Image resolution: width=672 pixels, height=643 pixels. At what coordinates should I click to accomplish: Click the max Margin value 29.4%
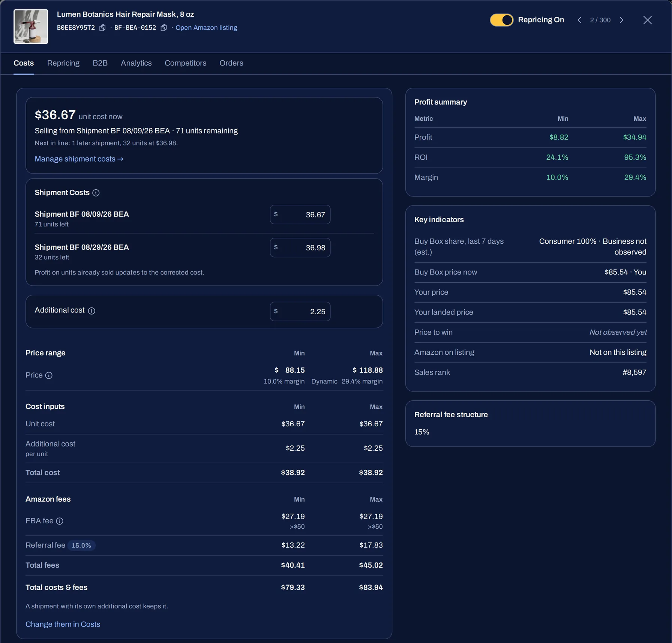pos(635,177)
